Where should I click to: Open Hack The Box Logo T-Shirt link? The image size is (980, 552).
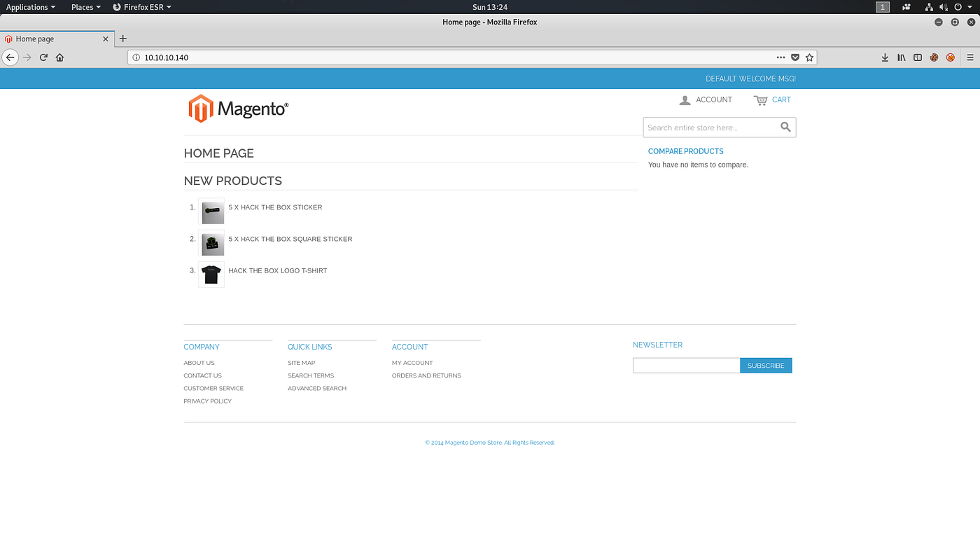pos(278,270)
